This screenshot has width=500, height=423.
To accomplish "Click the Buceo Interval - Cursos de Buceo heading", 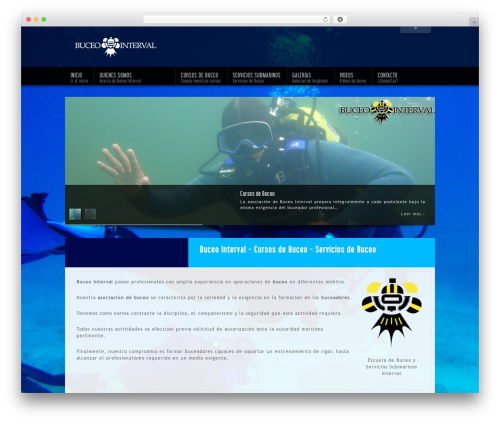I will tap(288, 250).
